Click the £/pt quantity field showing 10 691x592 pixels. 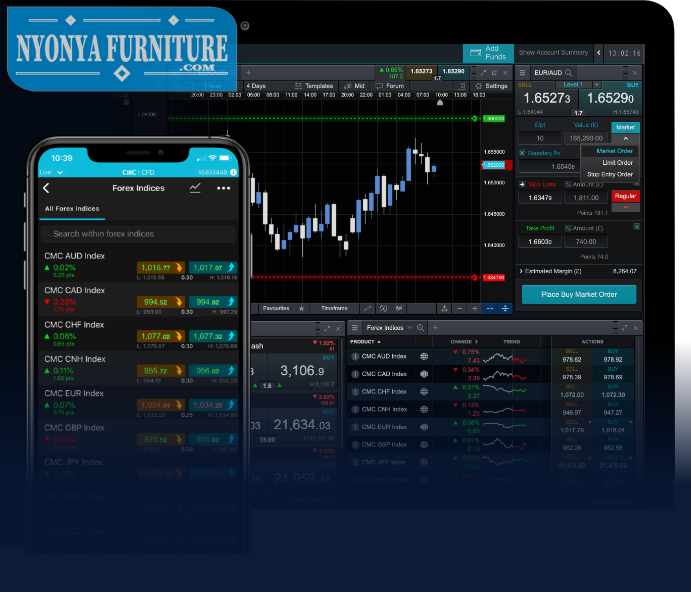[x=540, y=138]
